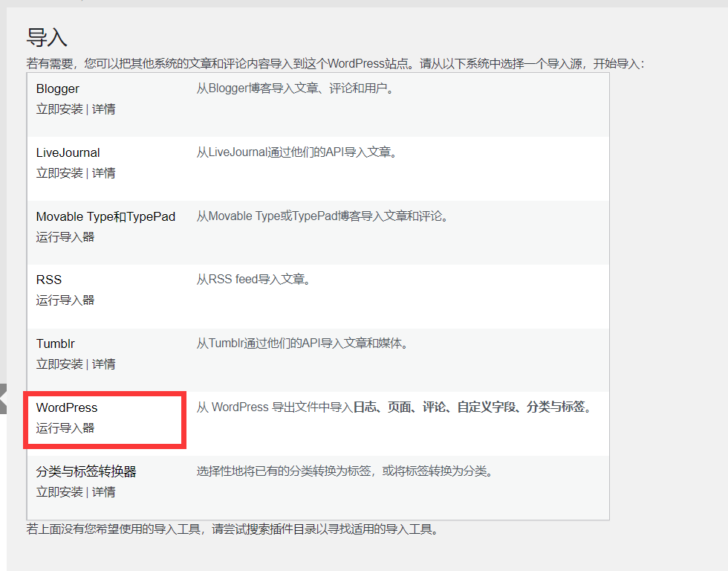The image size is (728, 571).
Task: Click the WordPress importer title
Action: (x=66, y=407)
